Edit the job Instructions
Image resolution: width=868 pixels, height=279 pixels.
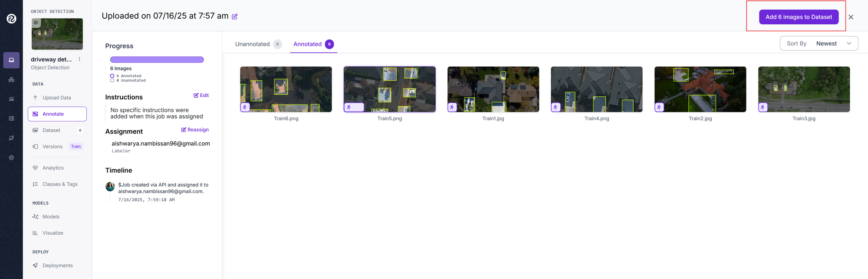tap(201, 95)
